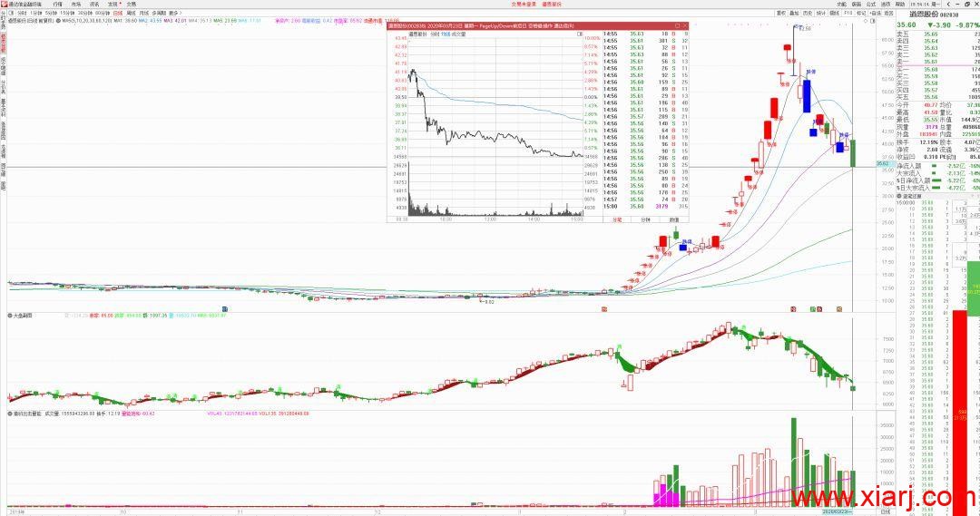Click the 2020/03/23 date label on axis
The image size is (980, 516).
tap(838, 511)
